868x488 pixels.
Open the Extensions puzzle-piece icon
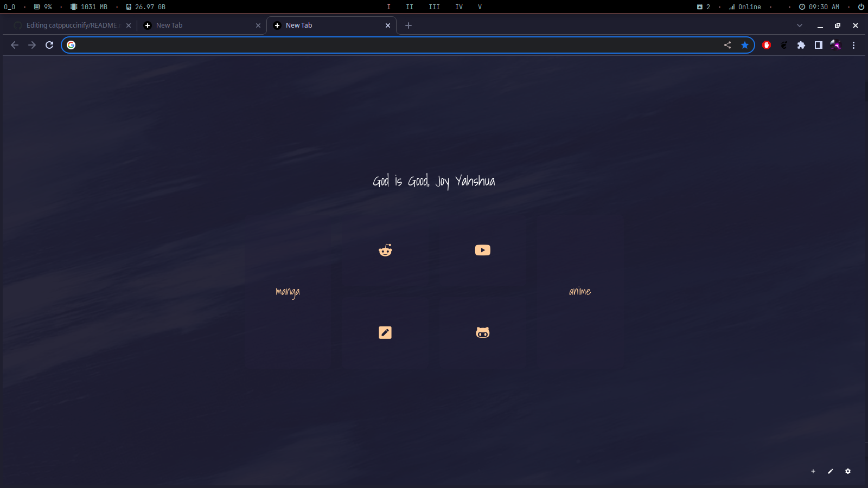[801, 45]
